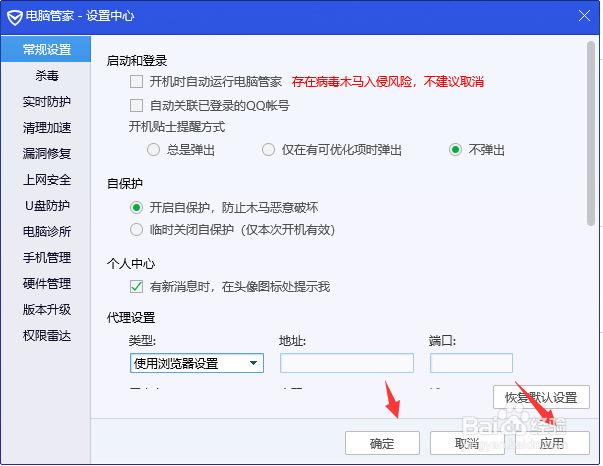Select 上网安全 in the sidebar
This screenshot has height=466, width=603.
click(46, 180)
